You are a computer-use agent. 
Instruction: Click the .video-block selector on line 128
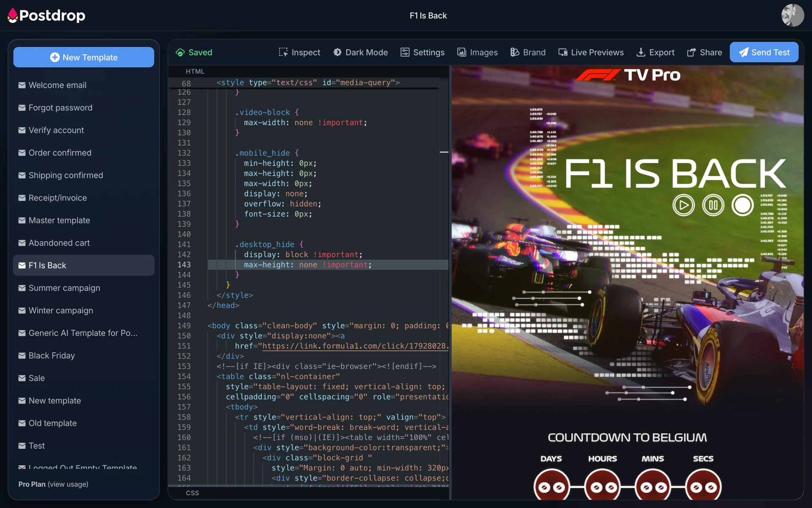[x=262, y=113]
